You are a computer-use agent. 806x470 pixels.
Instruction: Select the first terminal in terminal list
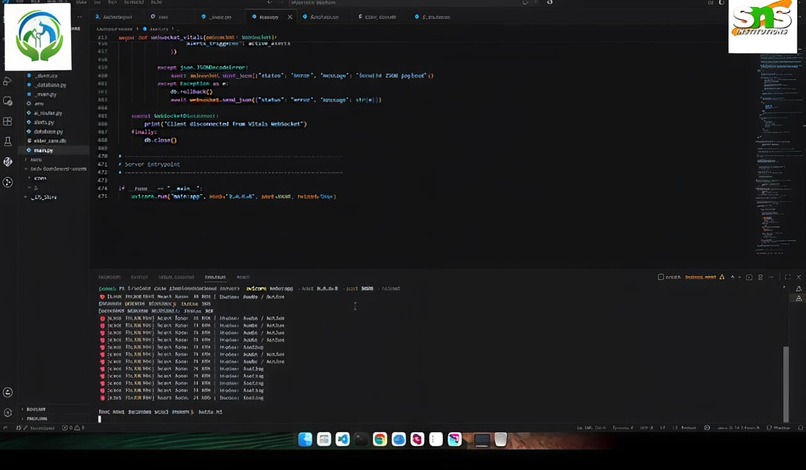click(x=798, y=289)
